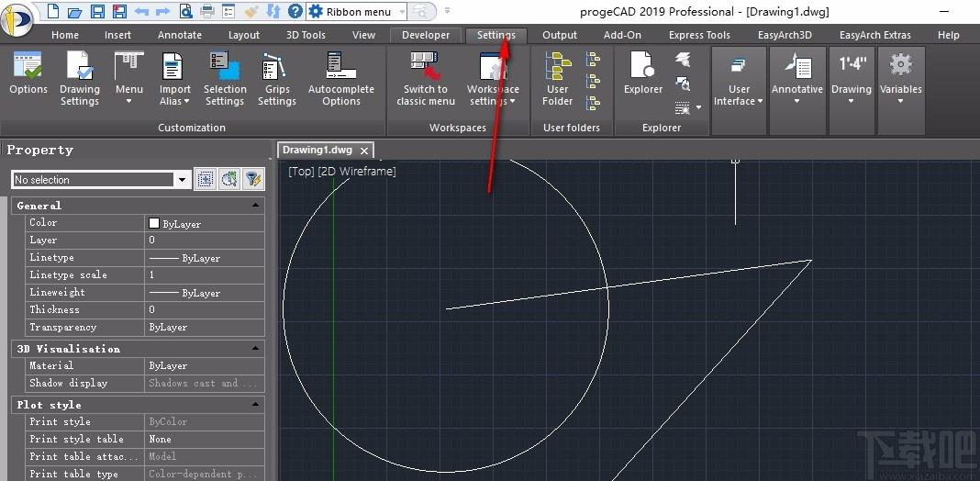Screen dimensions: 980x481
Task: Click the image search small icon in Explorer
Action: click(x=683, y=84)
